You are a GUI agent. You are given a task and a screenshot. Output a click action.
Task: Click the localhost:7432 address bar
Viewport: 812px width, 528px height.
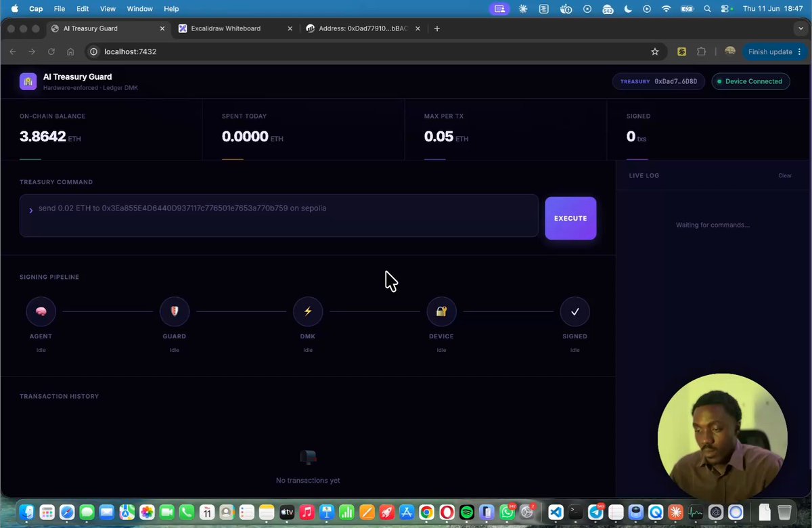coord(376,51)
